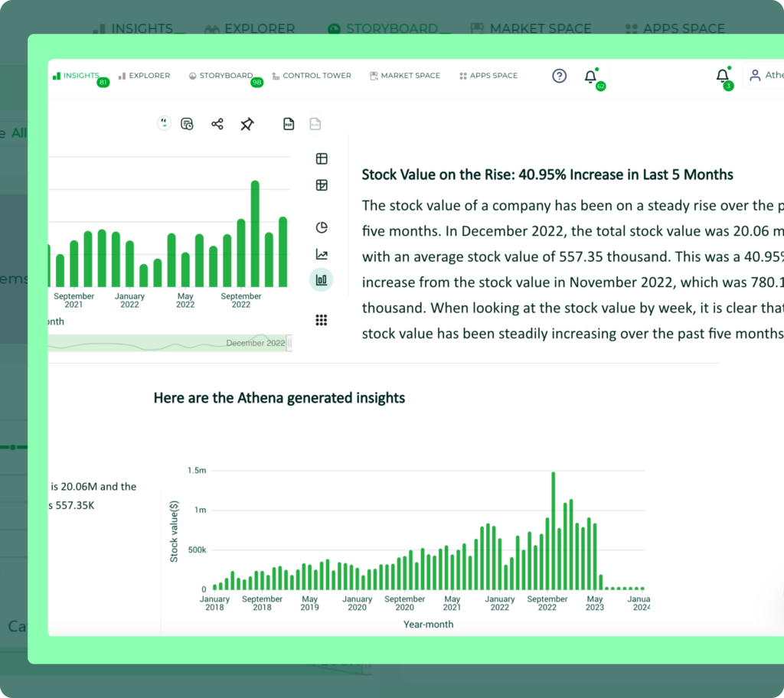Open the help question mark icon
The width and height of the screenshot is (784, 698).
pos(560,76)
